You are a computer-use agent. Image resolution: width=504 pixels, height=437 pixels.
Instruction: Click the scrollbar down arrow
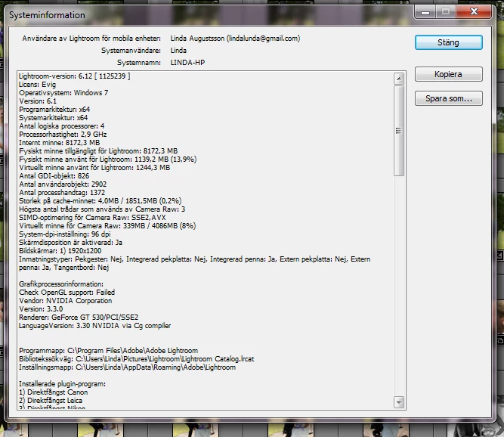[399, 402]
